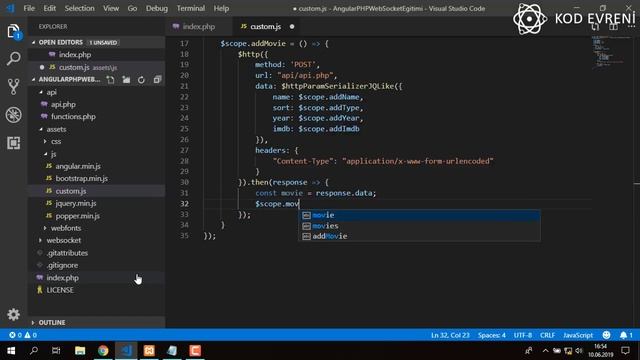Open the View menu
The height and width of the screenshot is (360, 640).
pyautogui.click(x=111, y=8)
